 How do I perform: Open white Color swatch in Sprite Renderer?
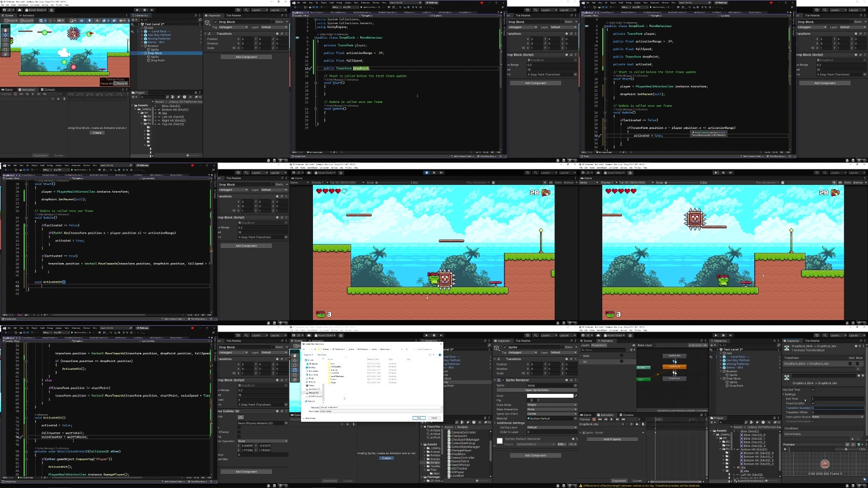[550, 396]
